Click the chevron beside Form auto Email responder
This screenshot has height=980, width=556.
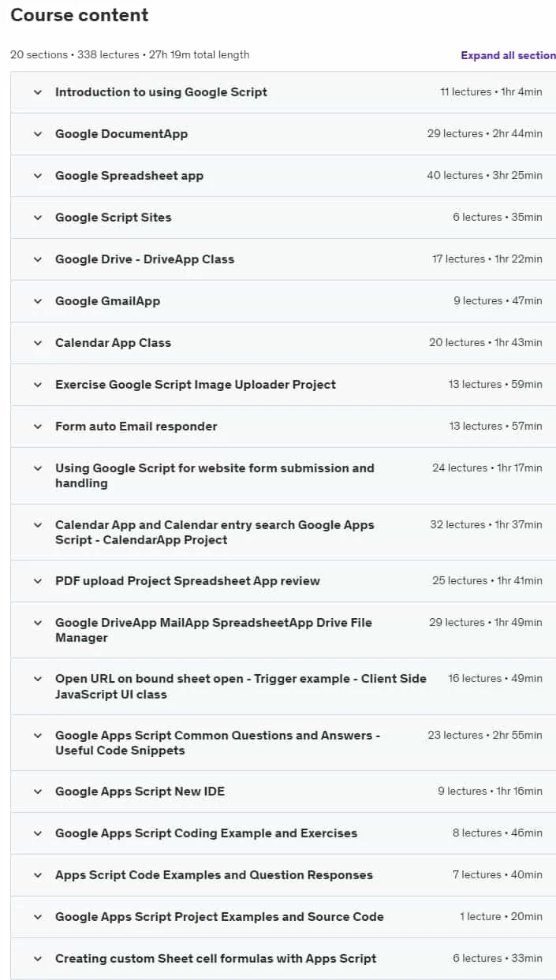(37, 427)
